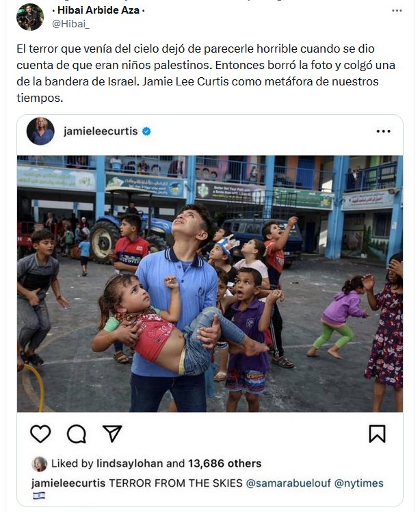This screenshot has height=512, width=420.
Task: Open the Instagram post's three-dot options menu
Action: [x=383, y=131]
